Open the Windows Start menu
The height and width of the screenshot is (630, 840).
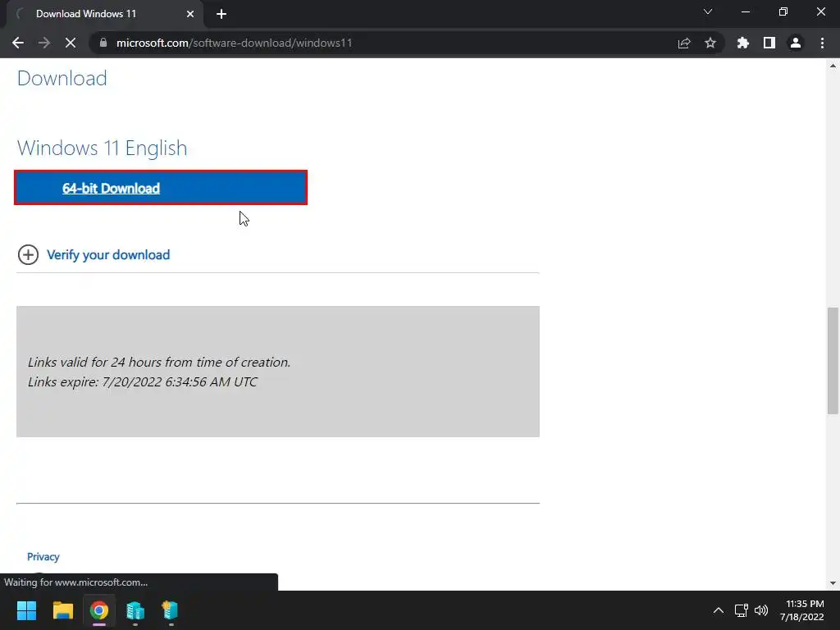pos(26,610)
